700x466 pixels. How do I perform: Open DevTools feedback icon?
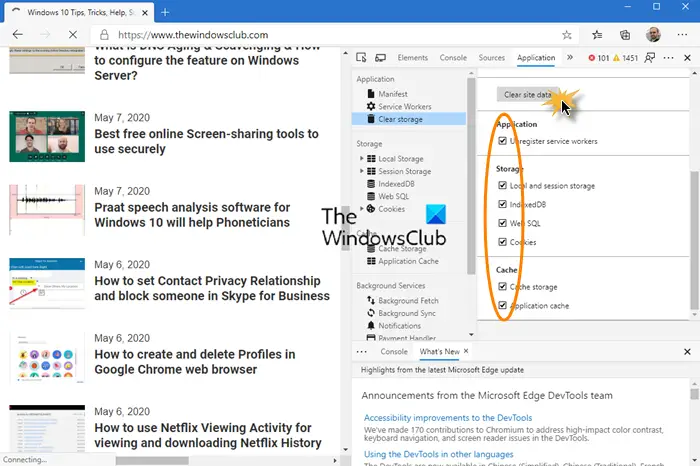[650, 58]
